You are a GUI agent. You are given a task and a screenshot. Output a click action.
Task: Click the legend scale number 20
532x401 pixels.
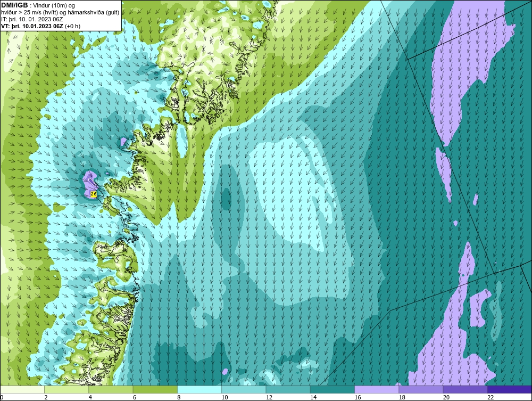pos(446,398)
